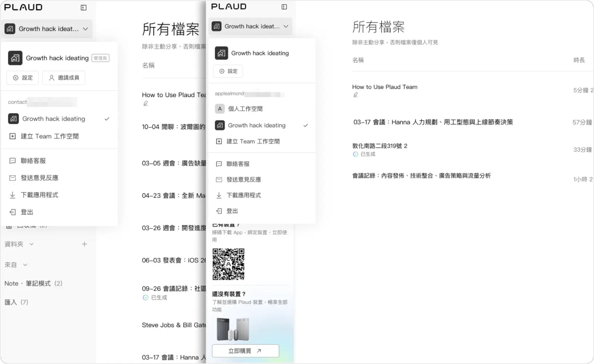594x364 pixels.
Task: Click envelope icon beside 發送意見反應 in left menu
Action: (x=12, y=178)
